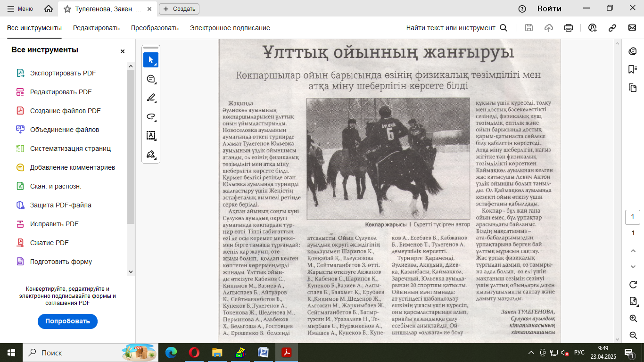
Task: Click the upload to cloud icon
Action: pyautogui.click(x=549, y=28)
